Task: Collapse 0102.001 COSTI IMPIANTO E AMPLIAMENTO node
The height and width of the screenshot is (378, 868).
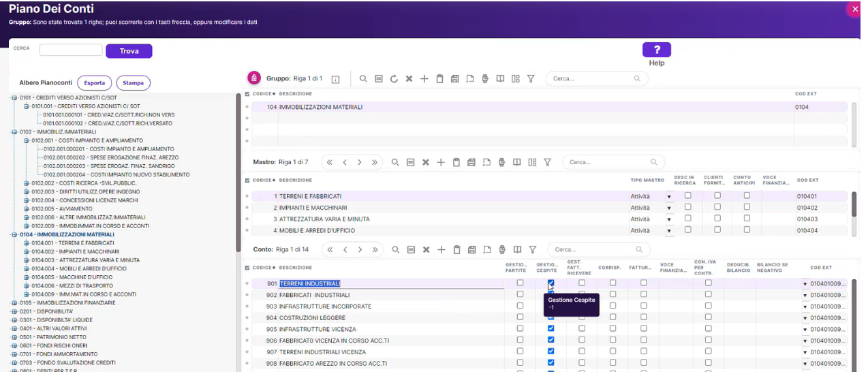Action: coord(26,140)
